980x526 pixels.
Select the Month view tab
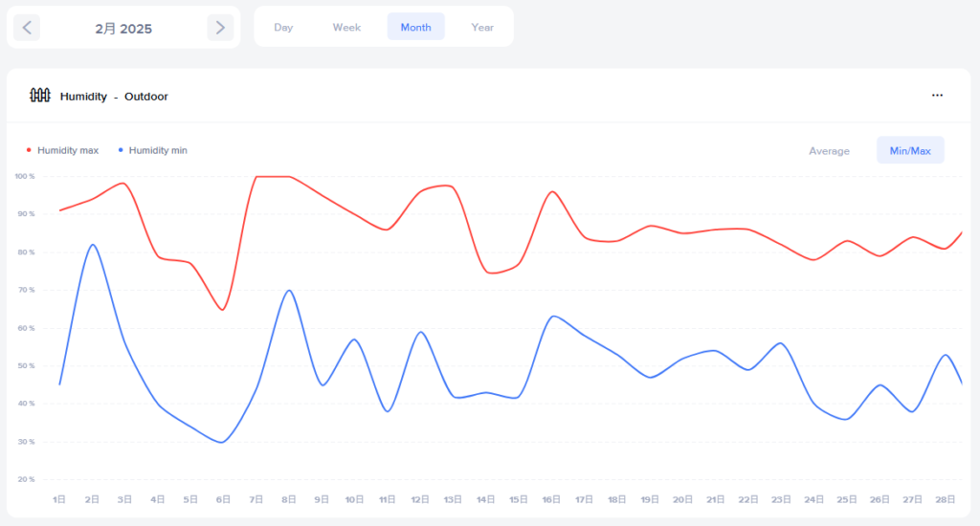coord(415,27)
